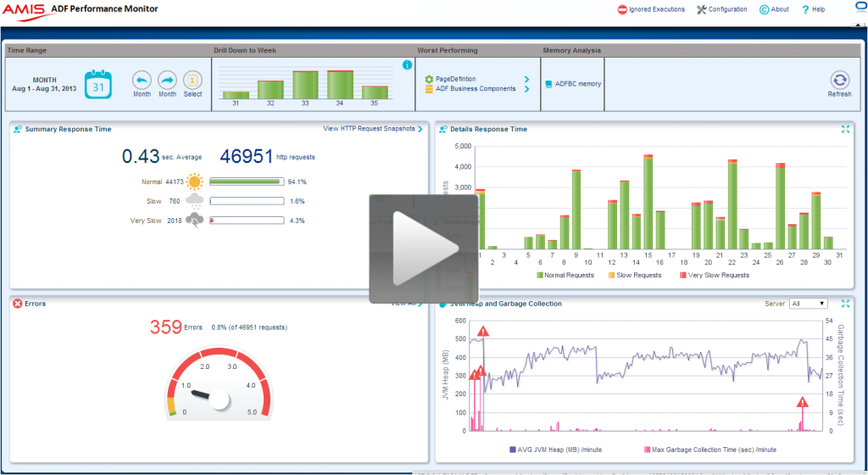The height and width of the screenshot is (475, 868).
Task: Maximize the JVM Heap chart
Action: coord(845,304)
